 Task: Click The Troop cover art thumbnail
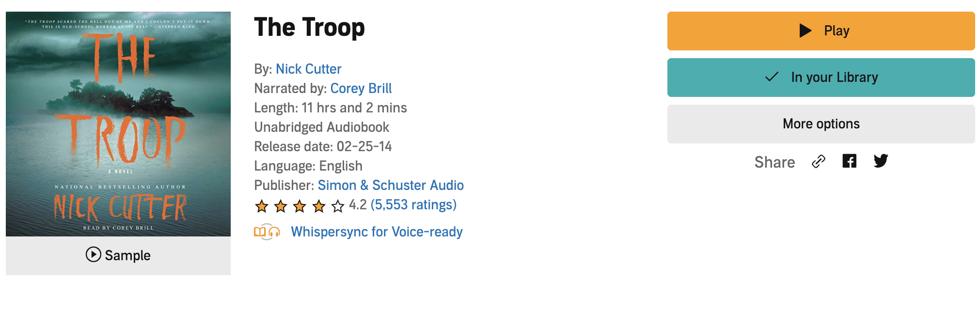click(118, 124)
